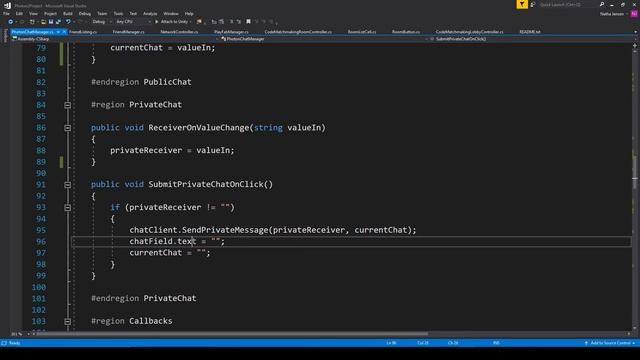Viewport: 640px width, 360px height.
Task: Click the signed-in user name
Action: pos(612,13)
